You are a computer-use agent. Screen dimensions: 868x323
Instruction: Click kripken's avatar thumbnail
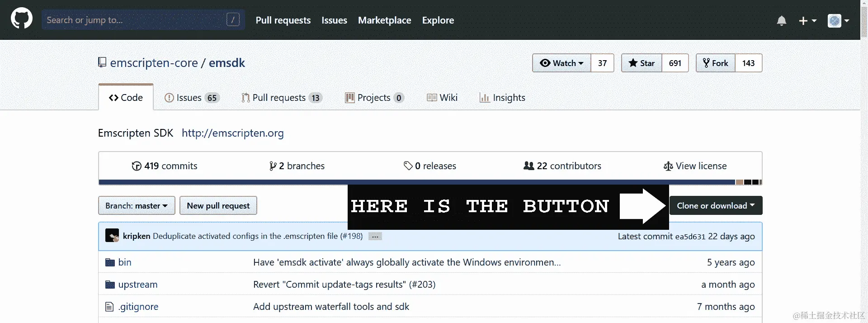tap(112, 236)
